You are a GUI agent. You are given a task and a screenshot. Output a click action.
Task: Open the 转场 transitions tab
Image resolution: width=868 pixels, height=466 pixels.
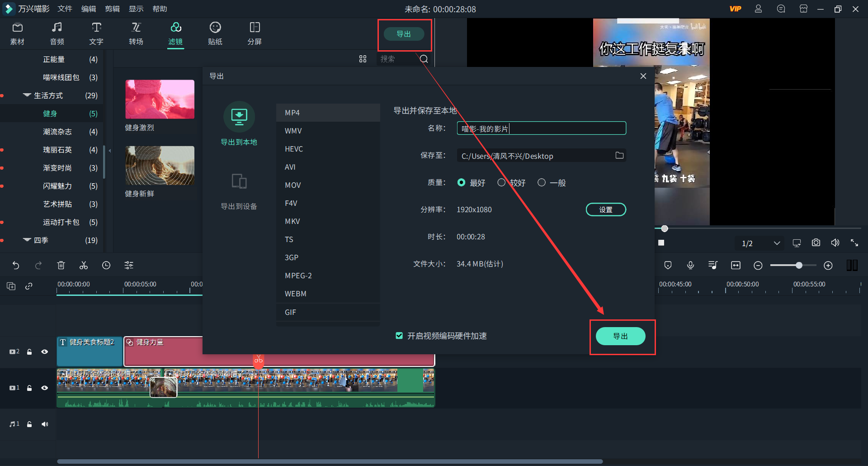[x=136, y=33]
